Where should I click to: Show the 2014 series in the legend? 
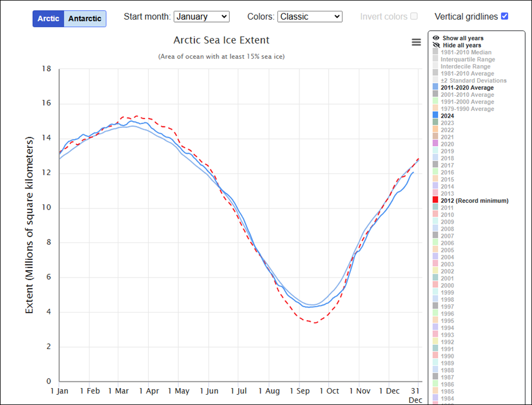(x=447, y=186)
